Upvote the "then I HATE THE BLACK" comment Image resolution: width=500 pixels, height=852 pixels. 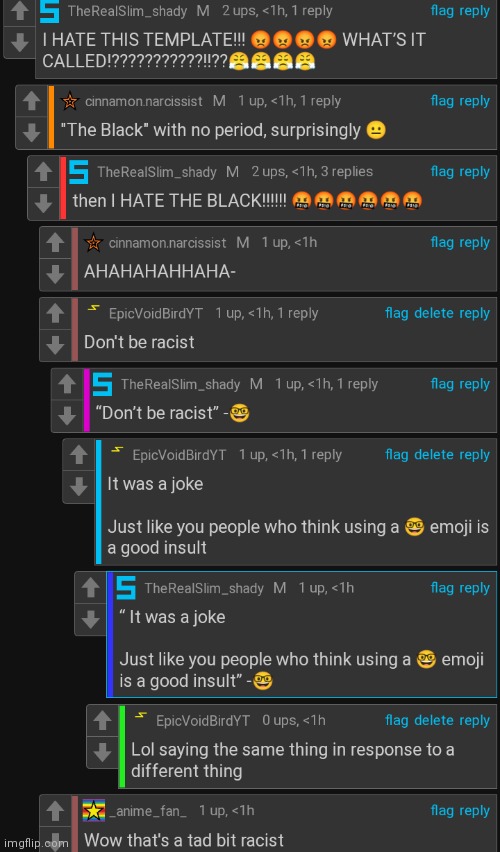point(43,172)
